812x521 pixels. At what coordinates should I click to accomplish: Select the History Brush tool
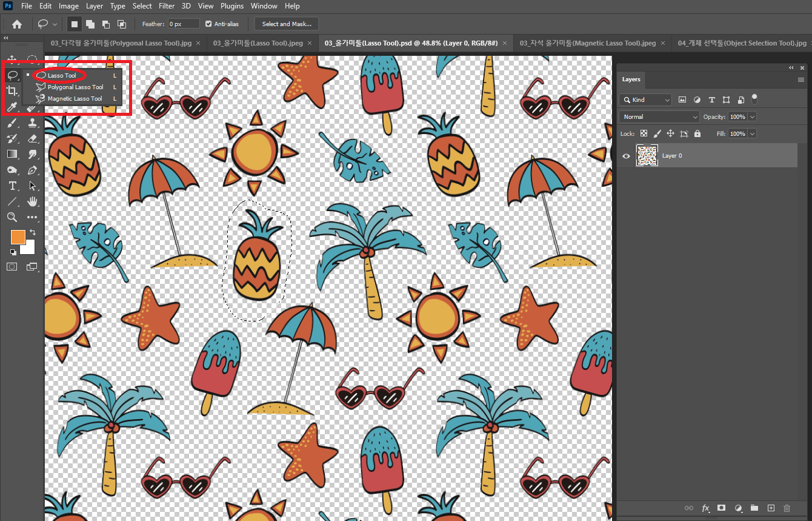[12, 138]
